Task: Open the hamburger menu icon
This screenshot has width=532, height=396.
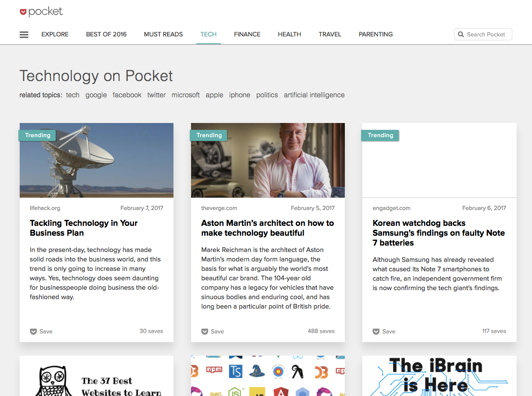Action: coord(24,35)
